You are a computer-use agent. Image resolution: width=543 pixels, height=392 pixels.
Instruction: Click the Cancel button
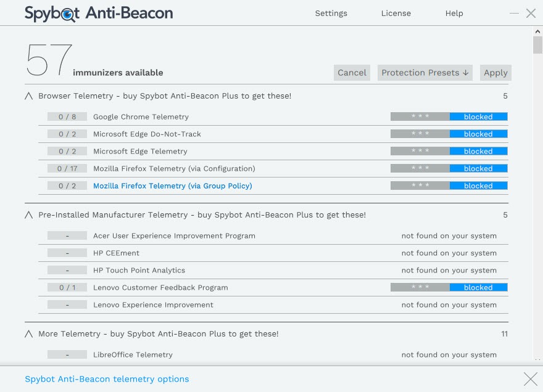coord(352,73)
